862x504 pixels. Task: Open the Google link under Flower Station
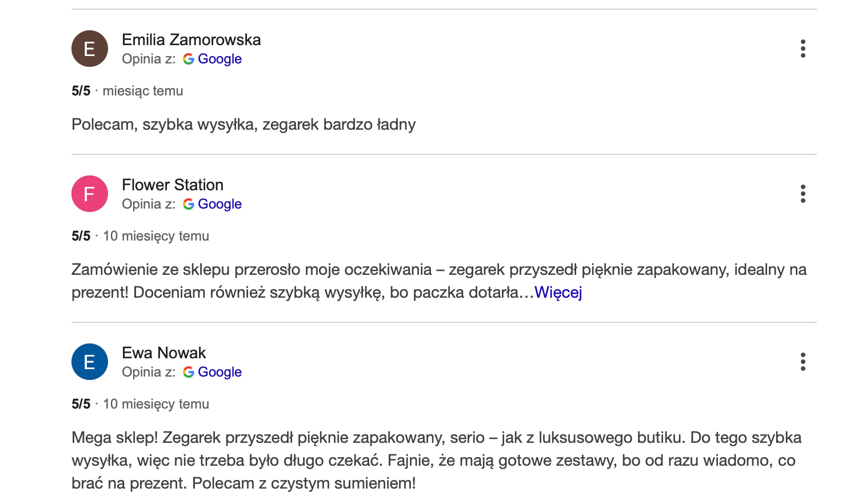point(220,204)
